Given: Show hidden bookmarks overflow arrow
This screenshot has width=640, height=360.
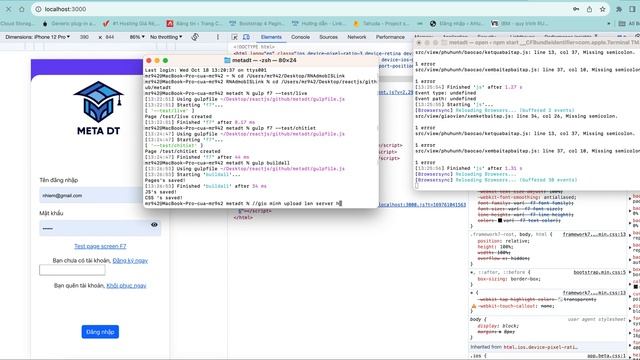Looking at the screenshot, I should click(x=609, y=24).
